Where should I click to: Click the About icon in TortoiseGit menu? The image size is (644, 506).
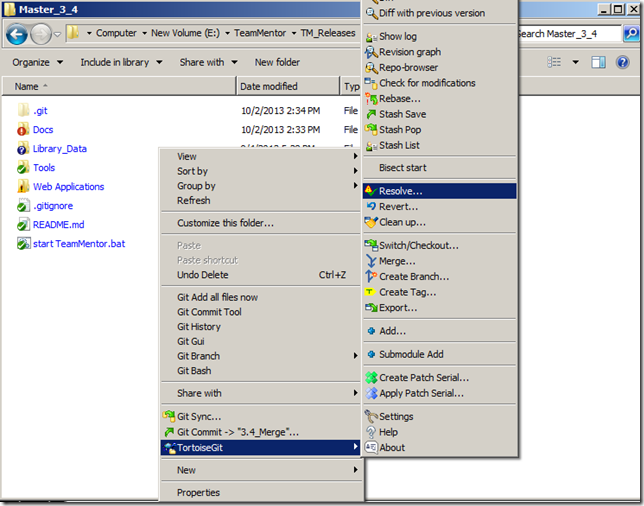[371, 447]
